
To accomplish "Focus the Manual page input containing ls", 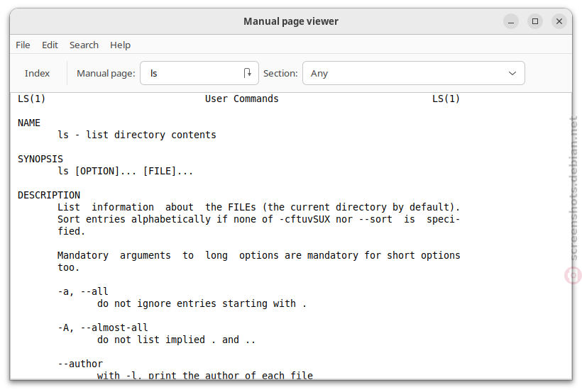I will click(x=199, y=73).
